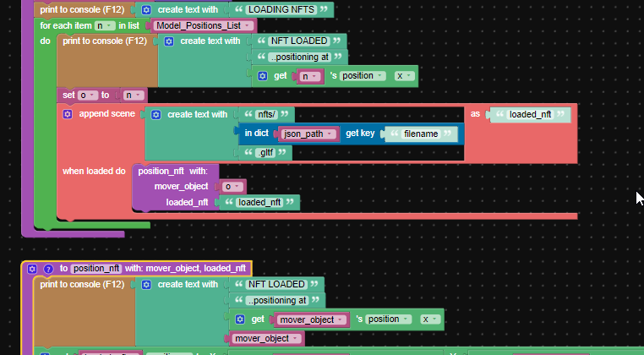Edit ..positioning at text in function body
This screenshot has height=355, width=644.
(x=277, y=300)
